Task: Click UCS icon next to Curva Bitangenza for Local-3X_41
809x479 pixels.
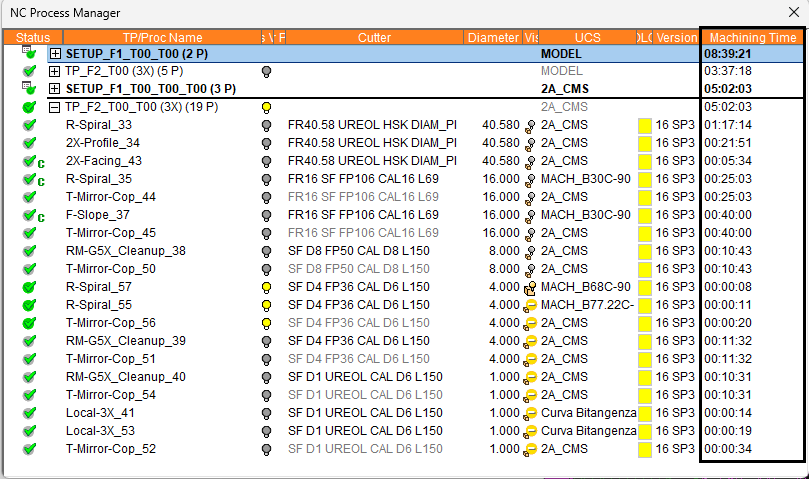Action: click(x=530, y=413)
